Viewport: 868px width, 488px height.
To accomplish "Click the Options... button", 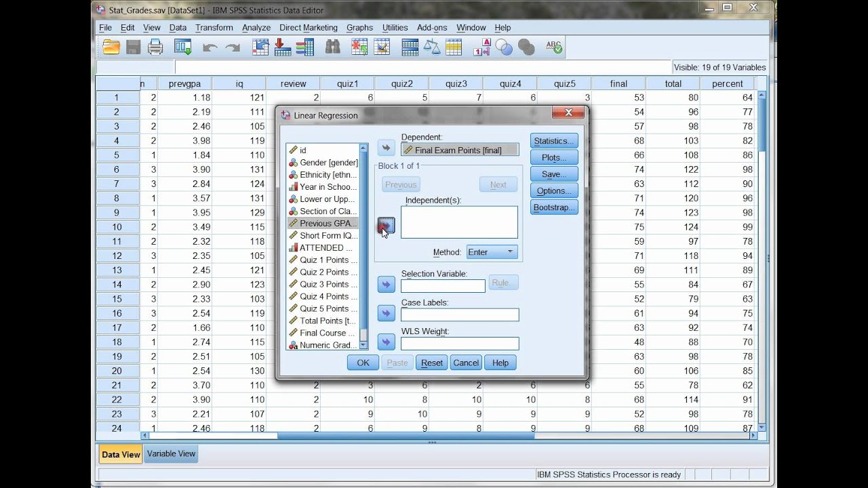I will [x=554, y=190].
